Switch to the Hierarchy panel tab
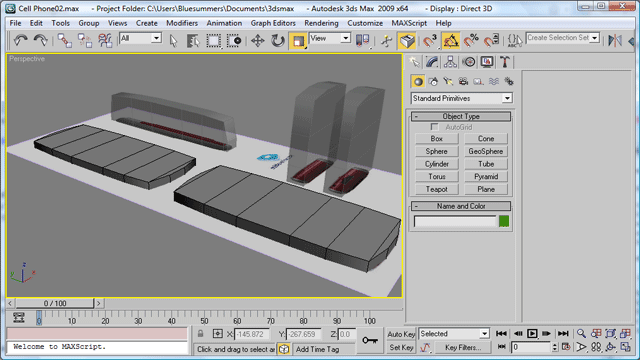640x360 pixels. pos(450,62)
